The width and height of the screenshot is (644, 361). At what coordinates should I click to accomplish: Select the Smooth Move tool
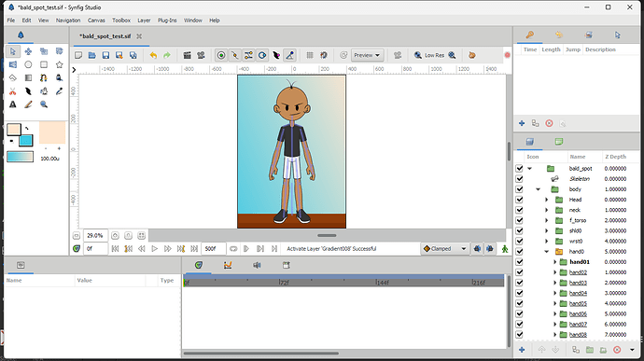[28, 51]
